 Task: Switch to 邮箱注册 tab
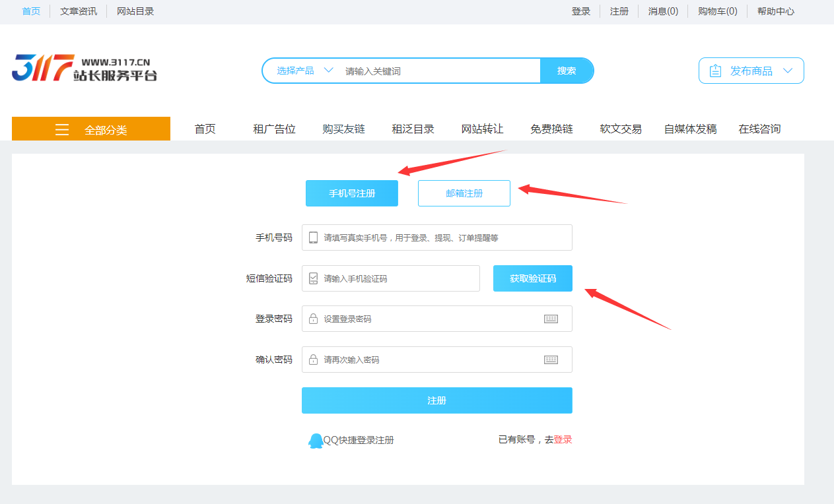click(x=464, y=193)
